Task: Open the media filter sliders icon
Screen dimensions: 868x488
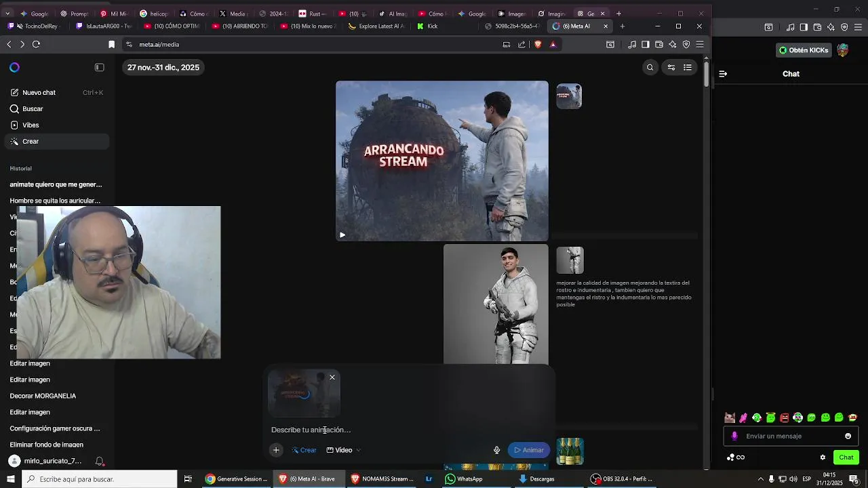Action: (x=671, y=67)
